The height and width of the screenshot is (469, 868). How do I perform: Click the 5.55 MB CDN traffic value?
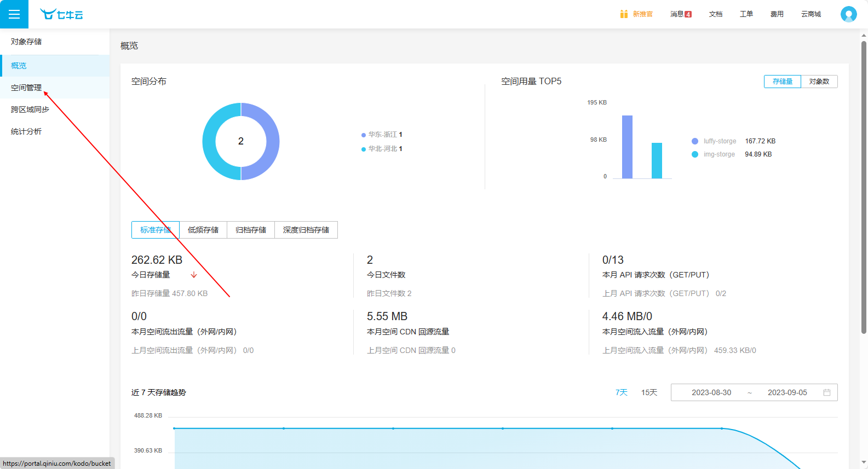[x=387, y=316]
